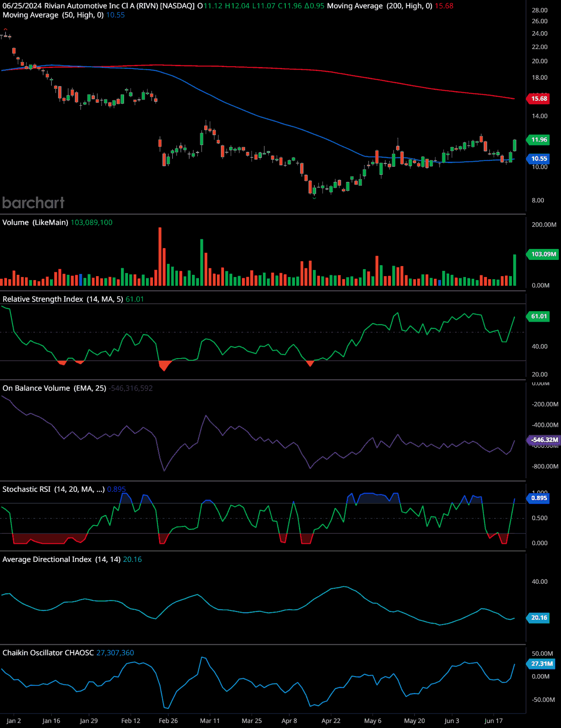Click the Jun 17 date axis label
This screenshot has height=728, width=561.
point(494,721)
